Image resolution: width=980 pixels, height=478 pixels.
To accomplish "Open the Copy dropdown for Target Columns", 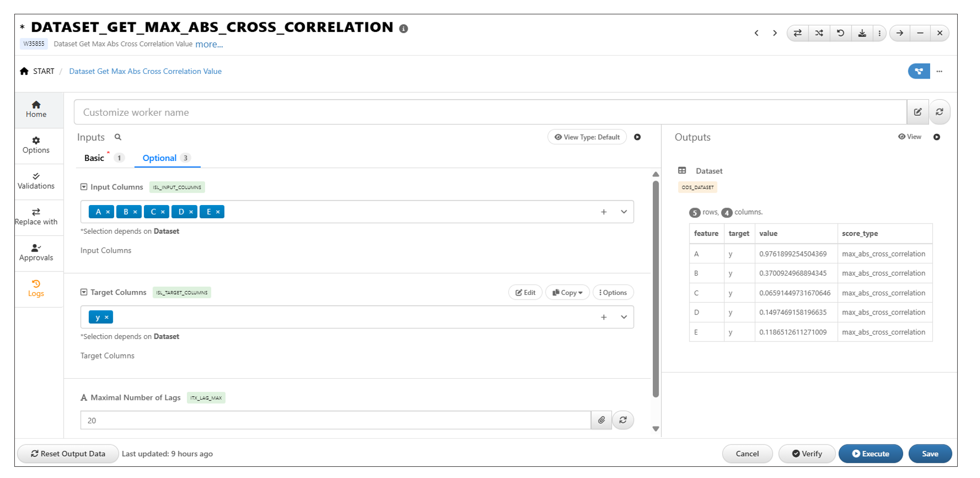I will 567,293.
